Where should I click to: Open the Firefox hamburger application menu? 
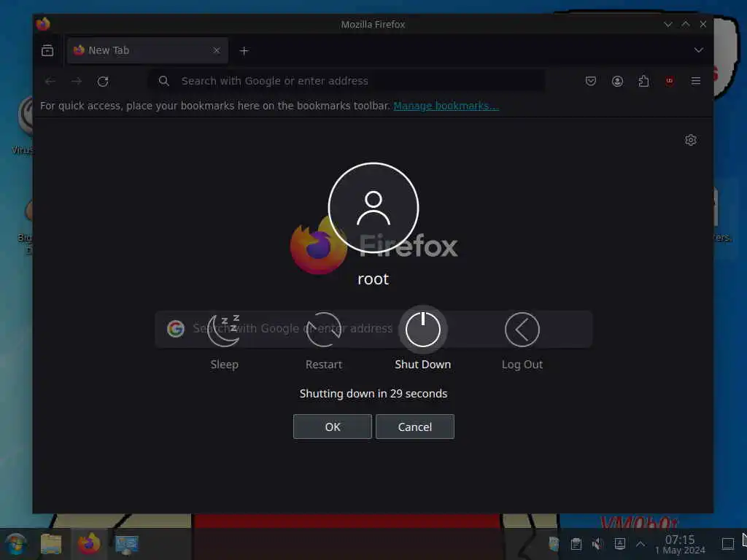(x=695, y=81)
